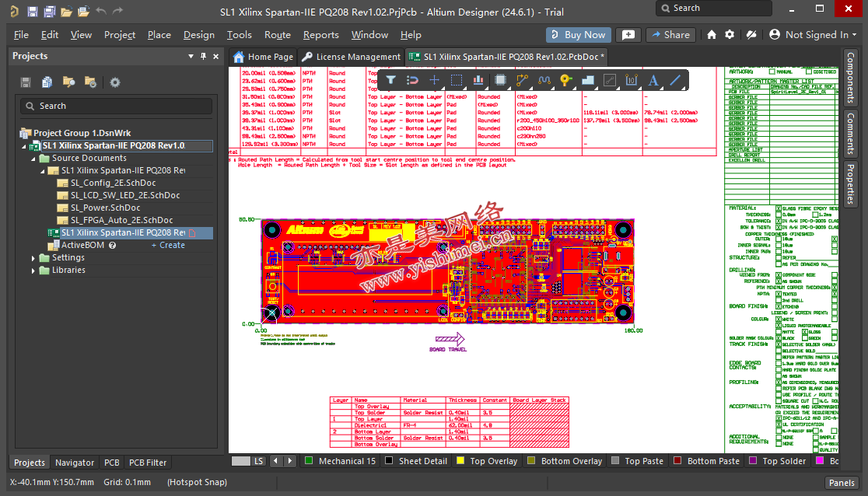Viewport: 868px width, 496px height.
Task: Open the Properties side panel
Action: (850, 184)
